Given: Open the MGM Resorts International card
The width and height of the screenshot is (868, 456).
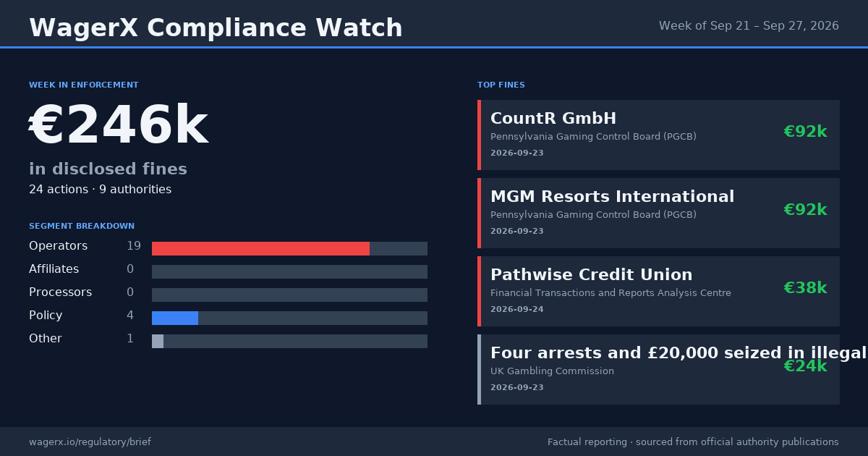Looking at the screenshot, I should [x=658, y=213].
